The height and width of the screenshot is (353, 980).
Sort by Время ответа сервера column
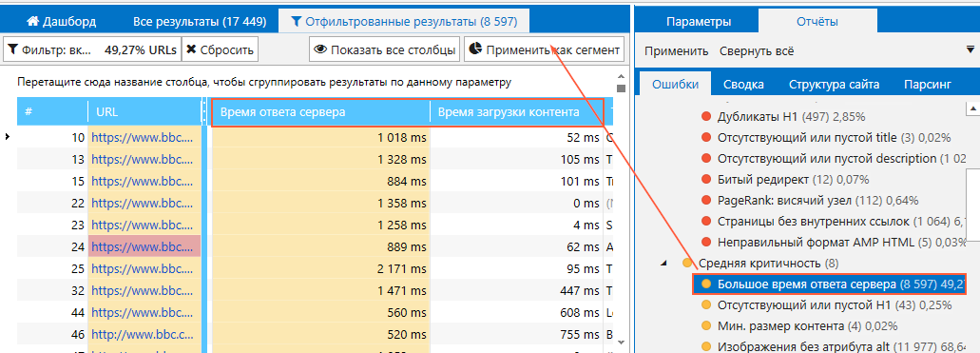click(x=320, y=112)
